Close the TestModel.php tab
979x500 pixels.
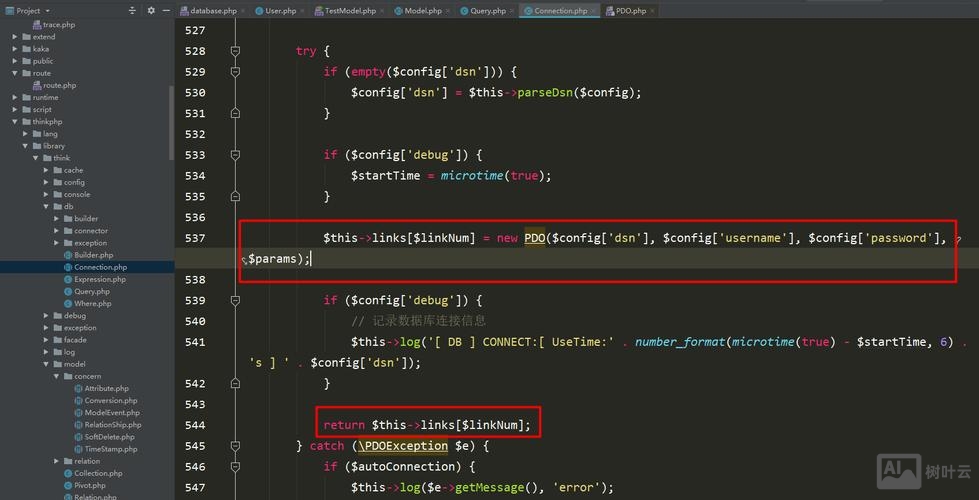point(382,11)
